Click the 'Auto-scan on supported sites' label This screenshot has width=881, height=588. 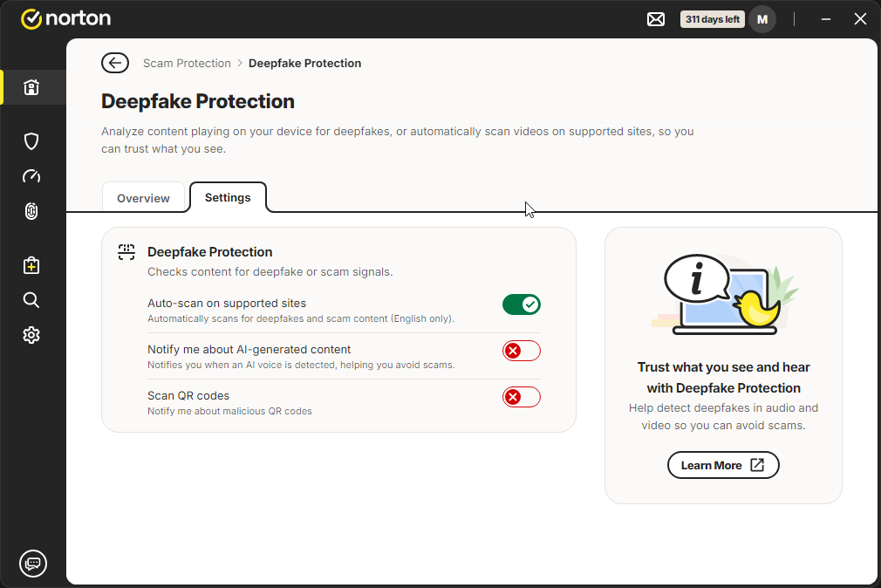pyautogui.click(x=227, y=304)
